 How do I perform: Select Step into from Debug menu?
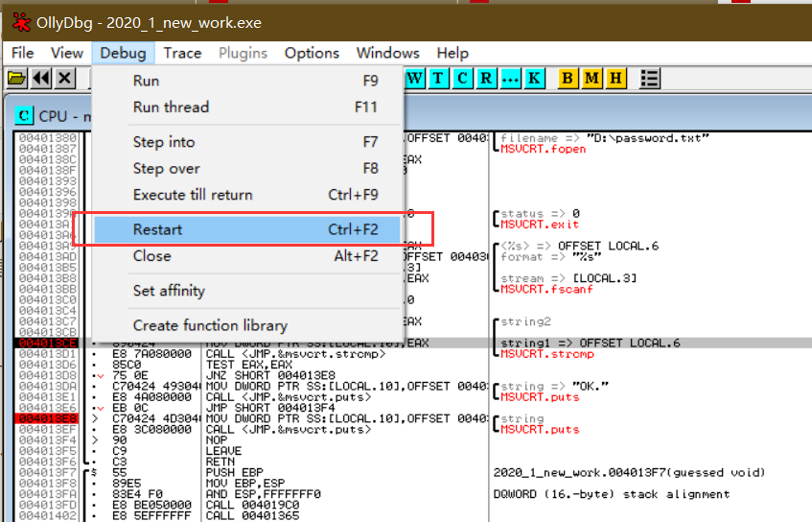pos(247,142)
